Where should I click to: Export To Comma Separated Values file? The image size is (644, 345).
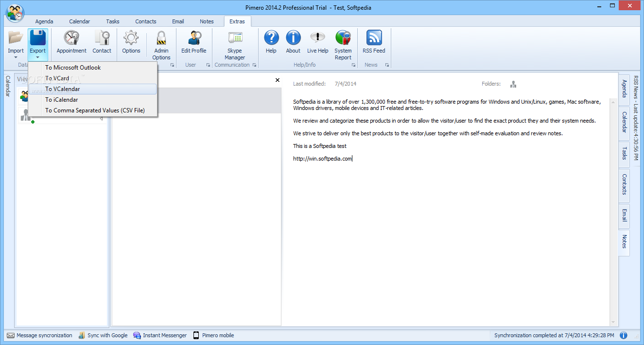tap(93, 110)
